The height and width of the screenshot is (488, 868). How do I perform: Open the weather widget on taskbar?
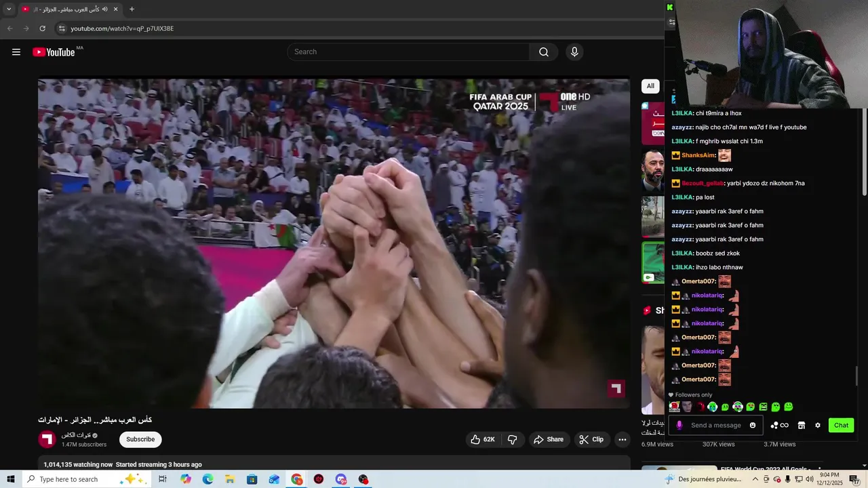click(x=703, y=479)
